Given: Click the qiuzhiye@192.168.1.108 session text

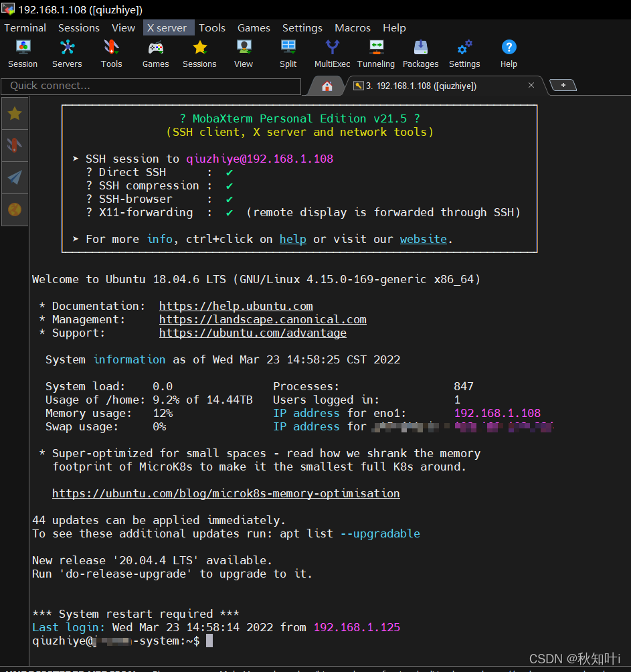Looking at the screenshot, I should [x=260, y=159].
